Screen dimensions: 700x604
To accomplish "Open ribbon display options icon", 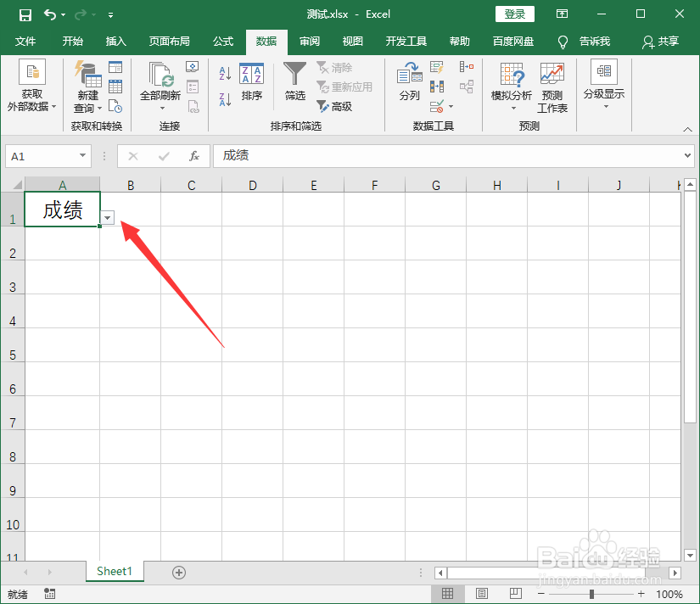I will point(562,14).
